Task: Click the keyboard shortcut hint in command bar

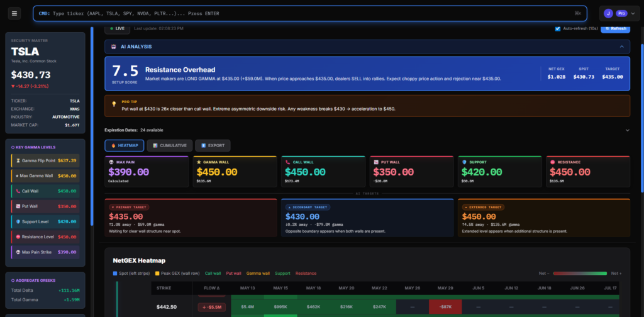Action: tap(578, 14)
